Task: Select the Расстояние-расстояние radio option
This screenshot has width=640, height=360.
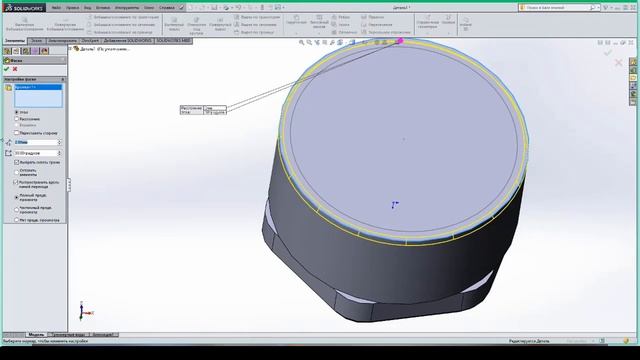Action: 17,119
